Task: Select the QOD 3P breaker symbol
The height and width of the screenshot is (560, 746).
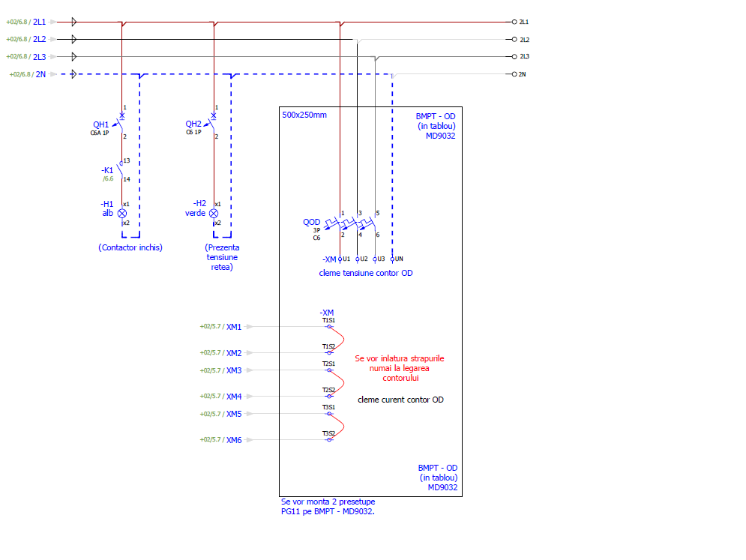Action: (357, 223)
